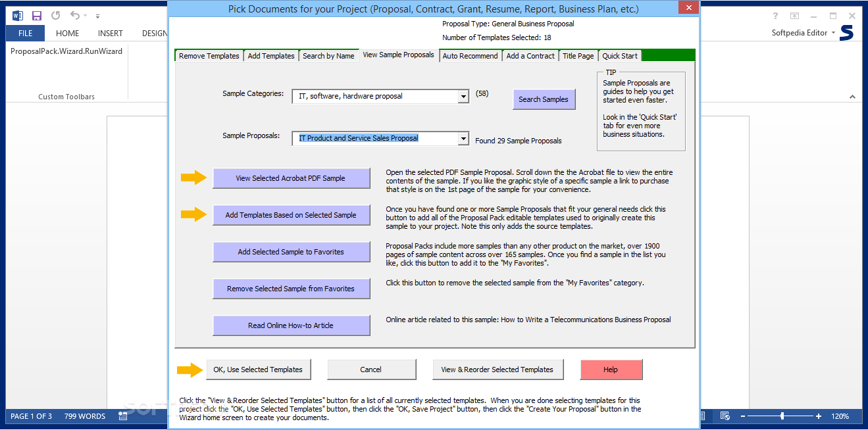The width and height of the screenshot is (868, 430).
Task: Open the Quick Start tab
Action: tap(620, 56)
